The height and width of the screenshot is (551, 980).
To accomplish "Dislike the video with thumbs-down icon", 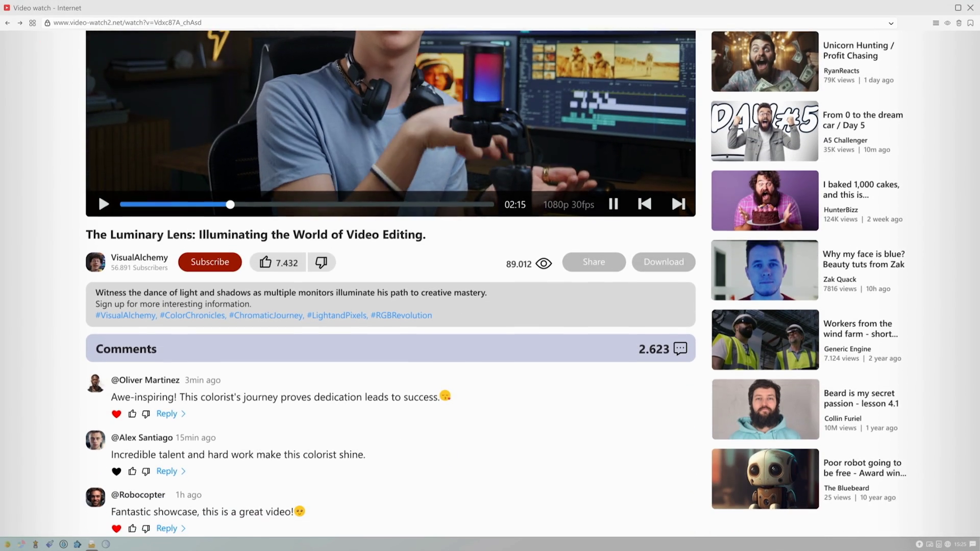I will [321, 262].
